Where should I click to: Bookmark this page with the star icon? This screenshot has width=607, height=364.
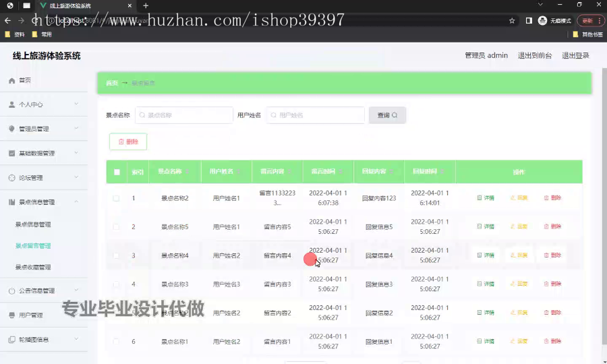pyautogui.click(x=512, y=21)
